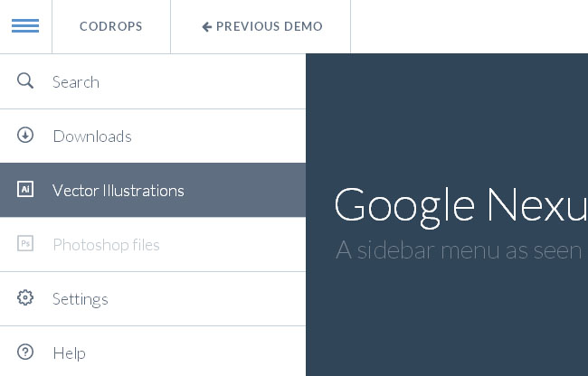The height and width of the screenshot is (376, 588).
Task: Click the Help question mark icon
Action: (25, 352)
